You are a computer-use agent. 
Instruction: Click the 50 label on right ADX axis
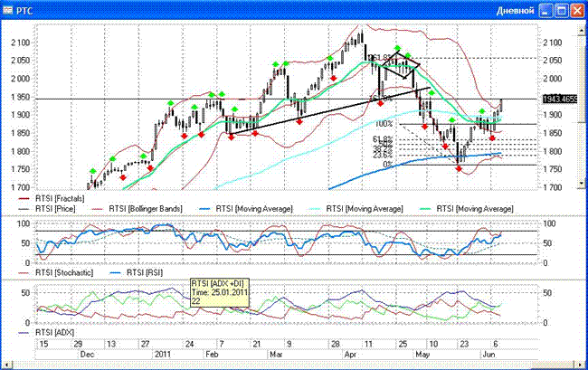click(547, 292)
